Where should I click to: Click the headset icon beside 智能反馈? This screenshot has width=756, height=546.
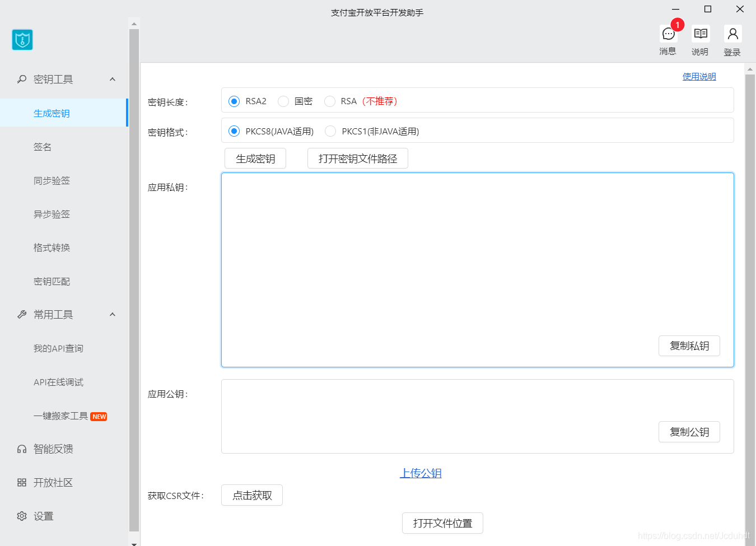(x=22, y=449)
